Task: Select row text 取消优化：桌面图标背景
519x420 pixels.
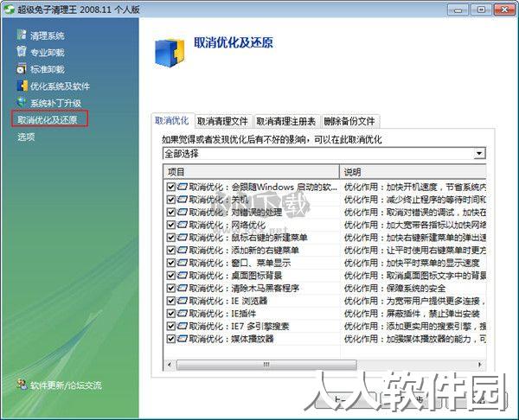Action: tap(235, 276)
